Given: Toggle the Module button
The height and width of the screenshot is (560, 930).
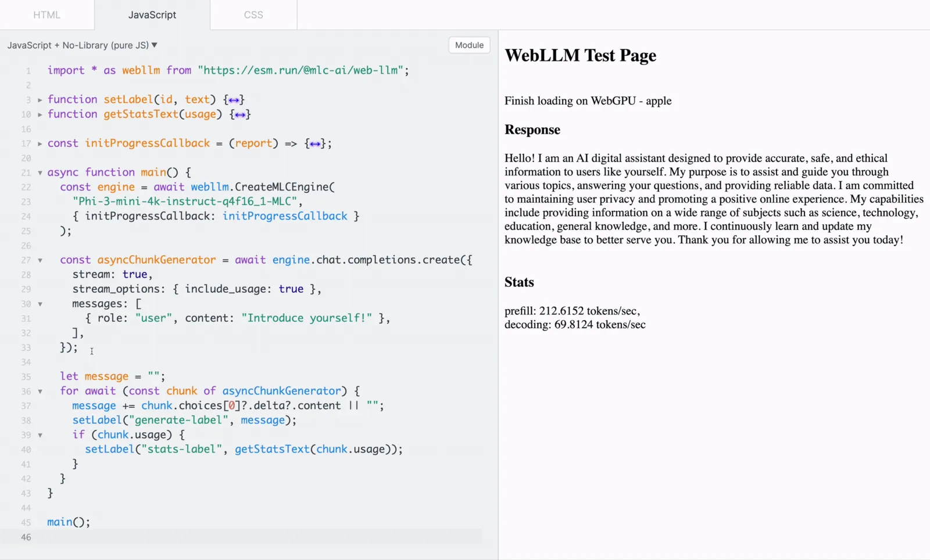Looking at the screenshot, I should 470,45.
